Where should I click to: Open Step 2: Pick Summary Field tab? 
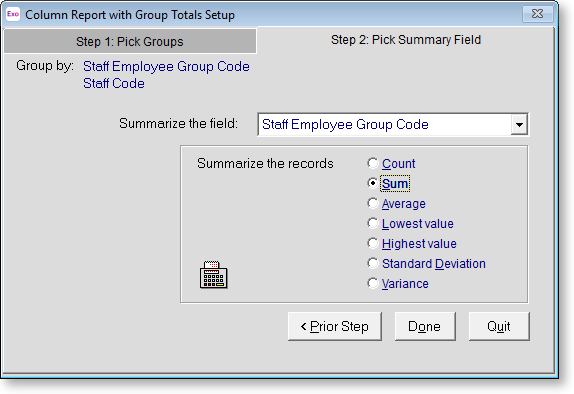(x=406, y=40)
